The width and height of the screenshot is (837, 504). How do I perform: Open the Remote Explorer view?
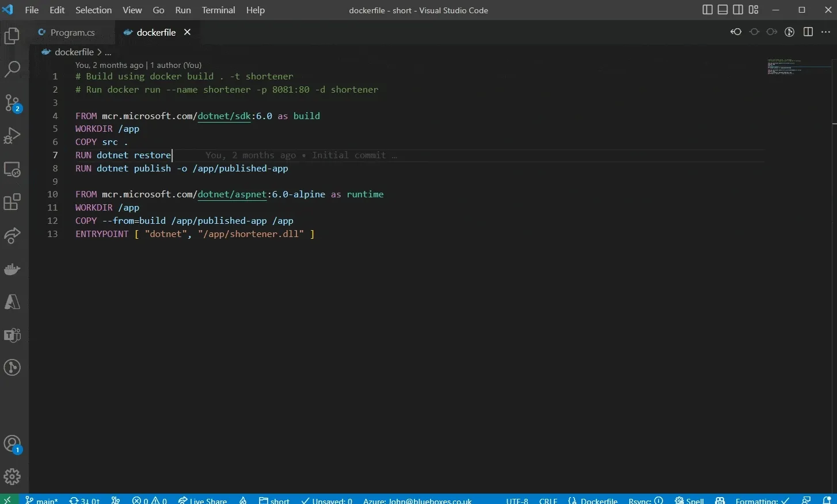point(12,169)
